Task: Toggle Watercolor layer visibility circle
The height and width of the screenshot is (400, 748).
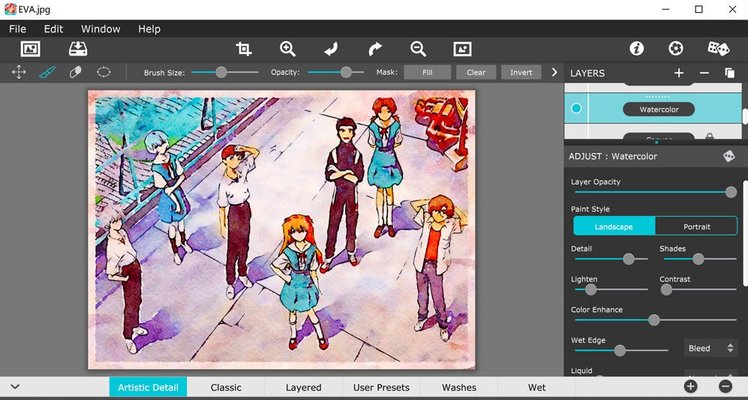Action: click(576, 109)
